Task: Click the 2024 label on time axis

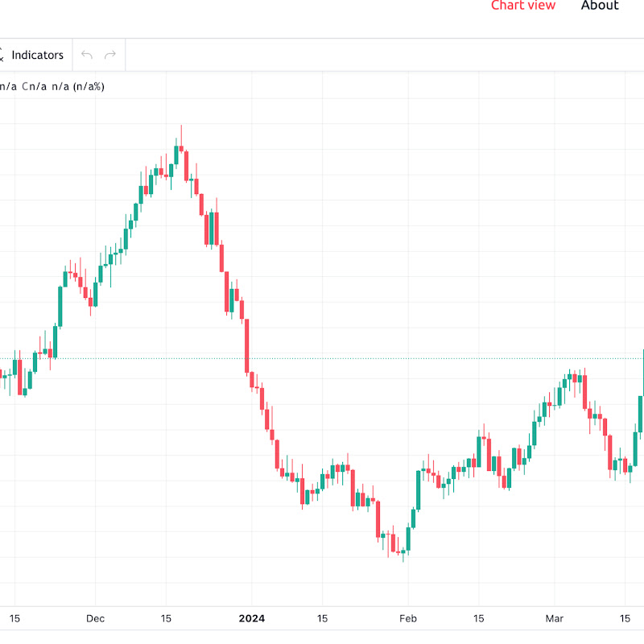Action: [x=251, y=618]
